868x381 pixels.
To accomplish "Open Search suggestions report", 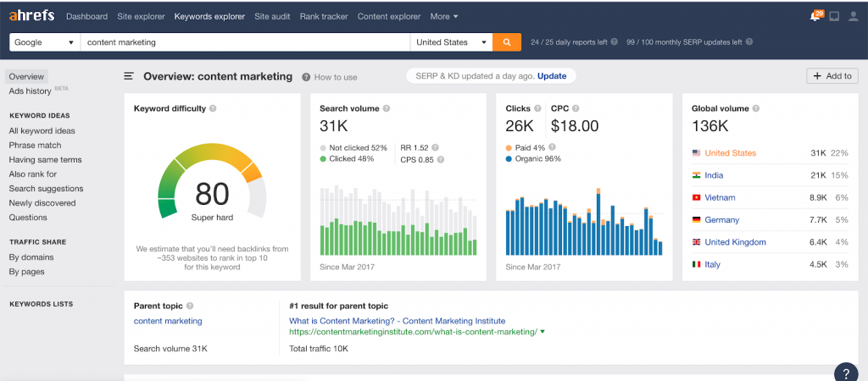I will [46, 189].
